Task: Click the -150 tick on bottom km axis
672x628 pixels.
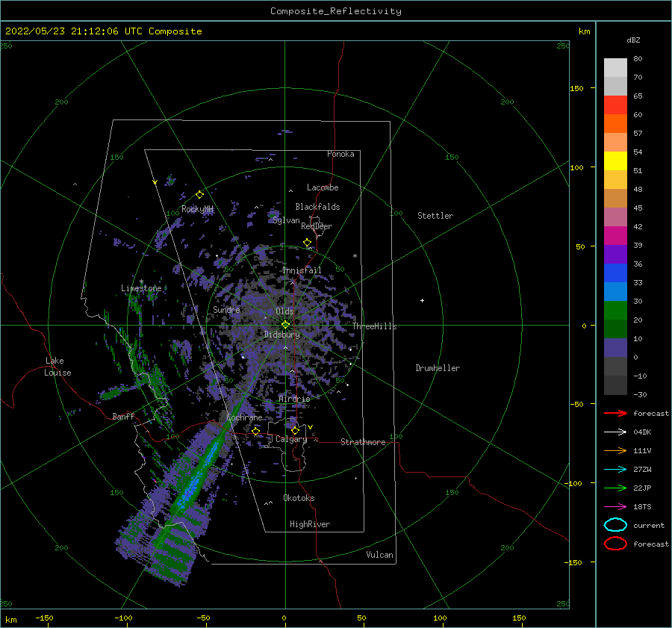Action: 44,618
